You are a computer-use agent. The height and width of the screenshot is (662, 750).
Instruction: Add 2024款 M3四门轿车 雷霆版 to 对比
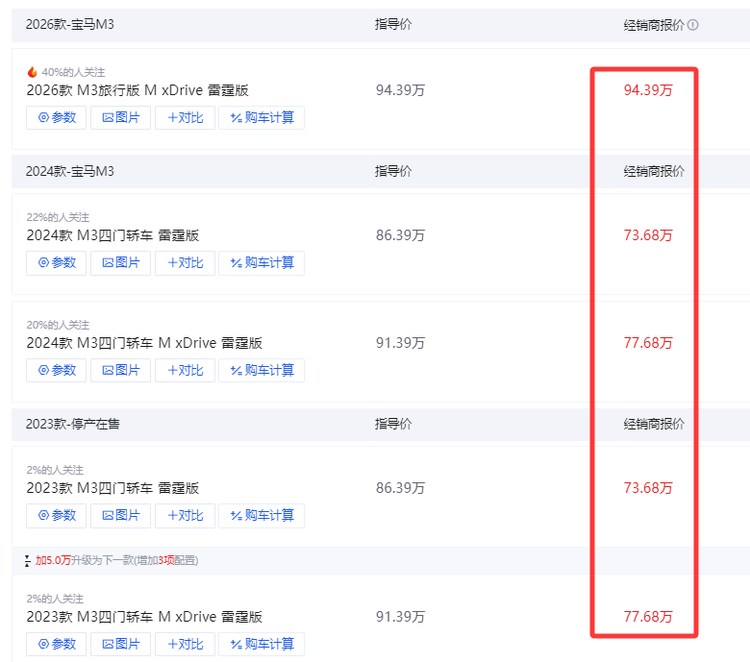(x=185, y=263)
